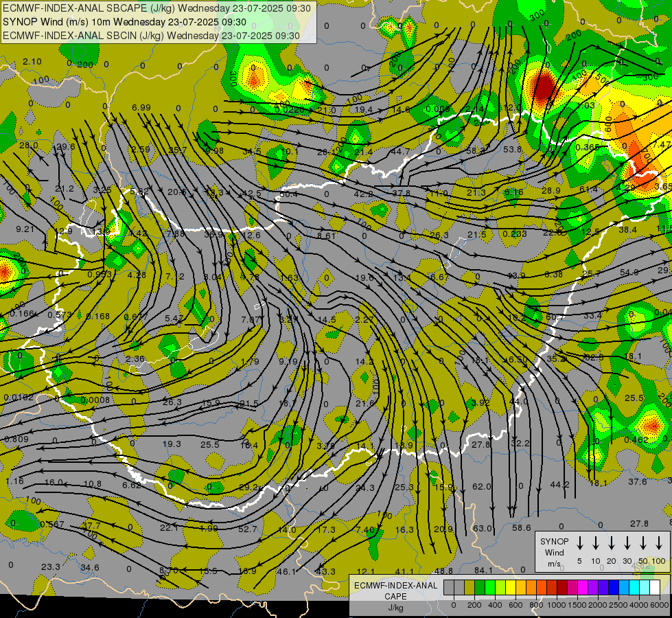Click the wind arrow above the 100 label
The width and height of the screenshot is (672, 618).
pyautogui.click(x=659, y=543)
